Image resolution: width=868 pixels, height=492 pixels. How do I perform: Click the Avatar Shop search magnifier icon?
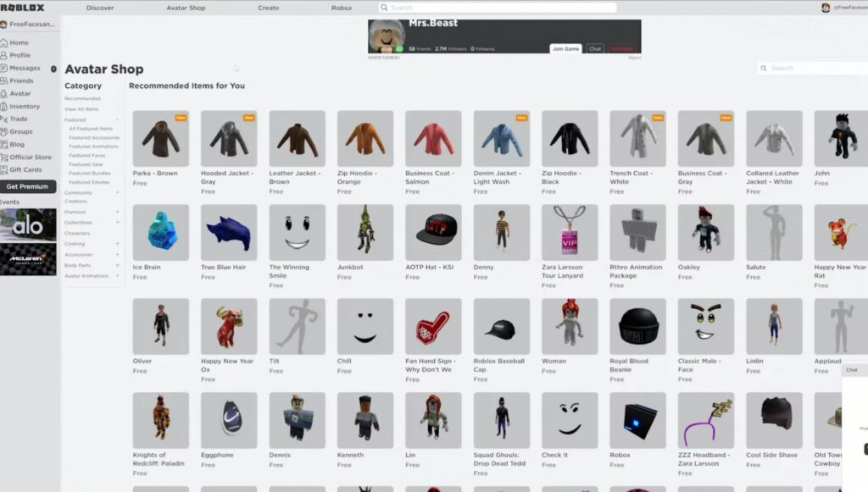tap(764, 68)
